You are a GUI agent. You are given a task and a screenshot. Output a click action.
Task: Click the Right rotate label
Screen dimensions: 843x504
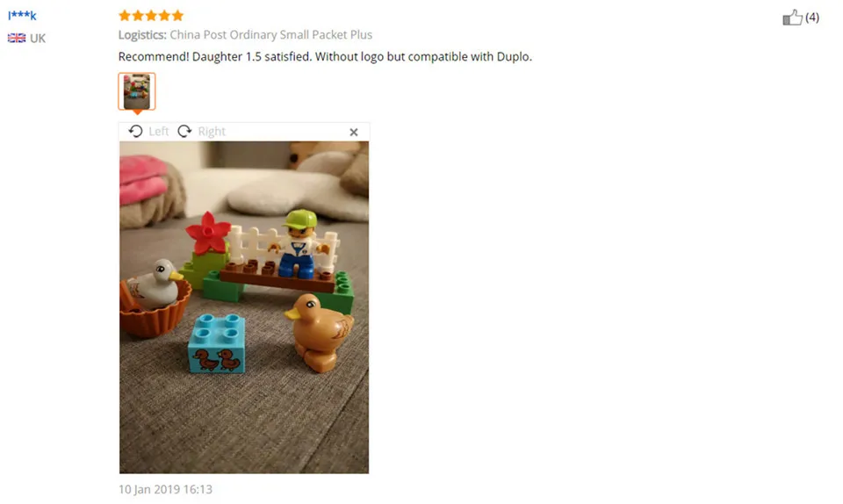212,132
